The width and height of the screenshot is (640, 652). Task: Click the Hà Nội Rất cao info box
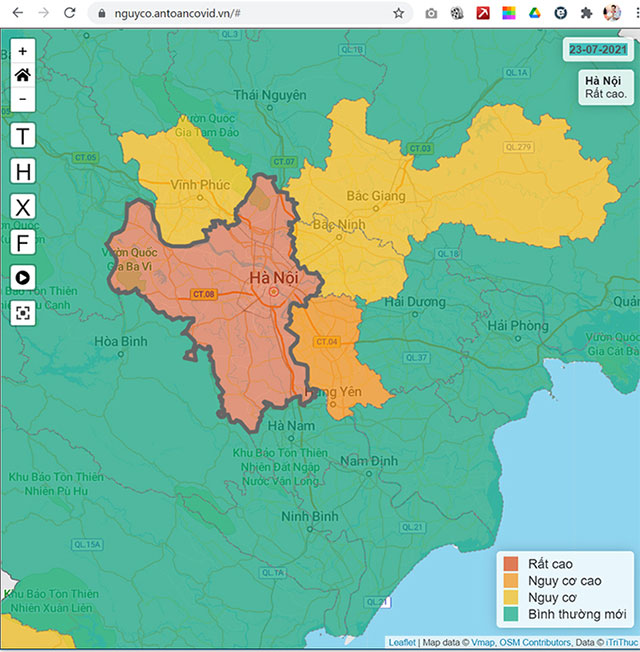click(606, 87)
